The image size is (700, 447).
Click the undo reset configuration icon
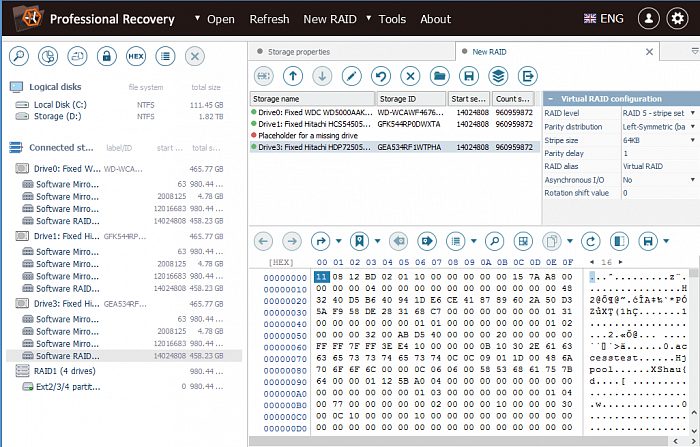pos(381,76)
